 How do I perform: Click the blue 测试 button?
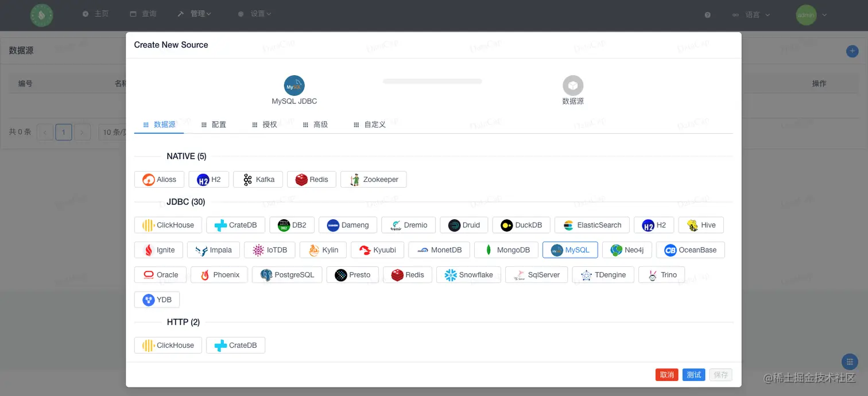click(x=694, y=375)
